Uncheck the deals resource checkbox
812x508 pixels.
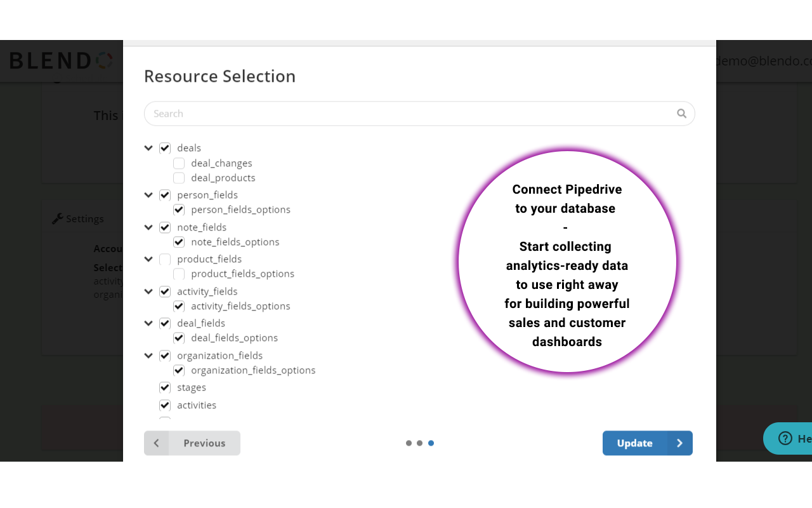165,147
